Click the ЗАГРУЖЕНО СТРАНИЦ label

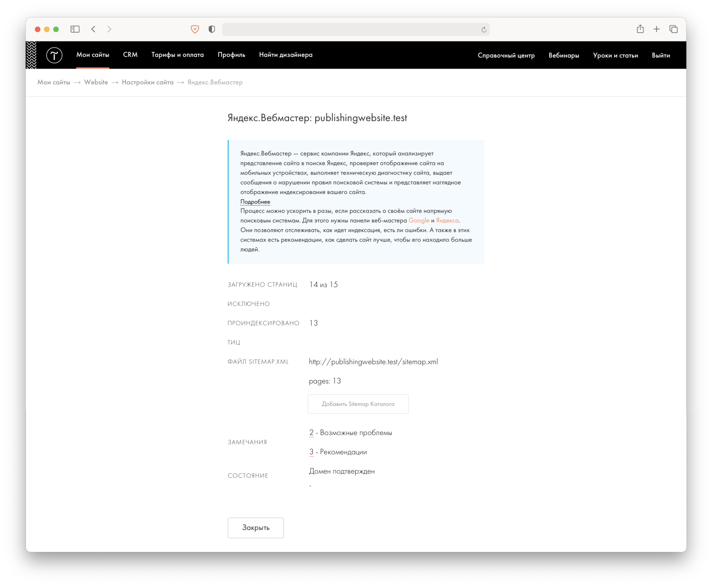262,285
